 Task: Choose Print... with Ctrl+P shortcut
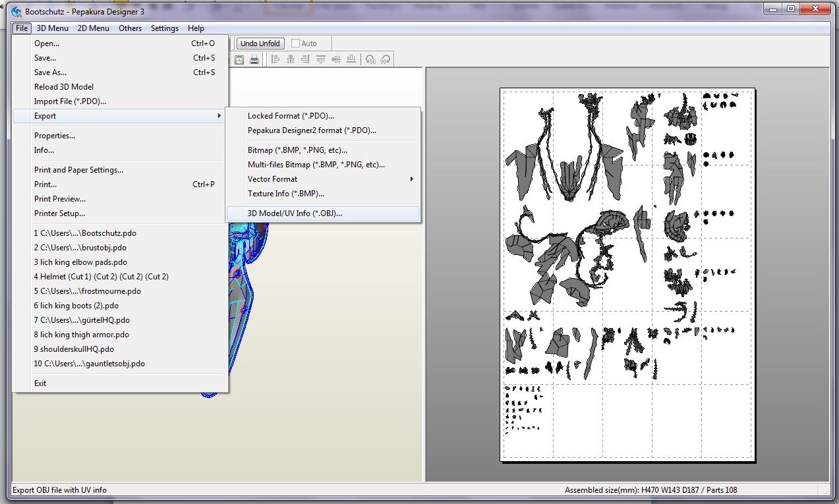point(121,184)
